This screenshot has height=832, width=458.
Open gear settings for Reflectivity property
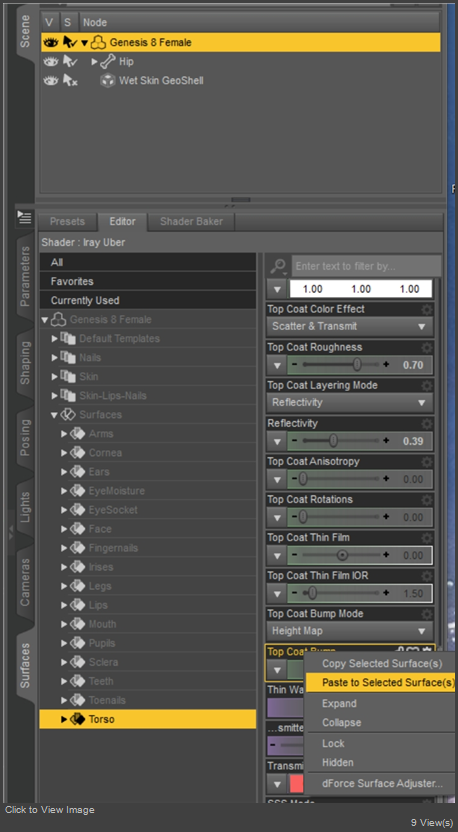427,423
